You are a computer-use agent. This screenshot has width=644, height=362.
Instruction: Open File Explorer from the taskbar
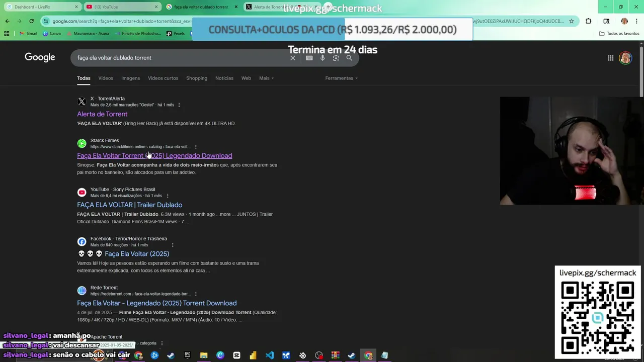(204, 355)
